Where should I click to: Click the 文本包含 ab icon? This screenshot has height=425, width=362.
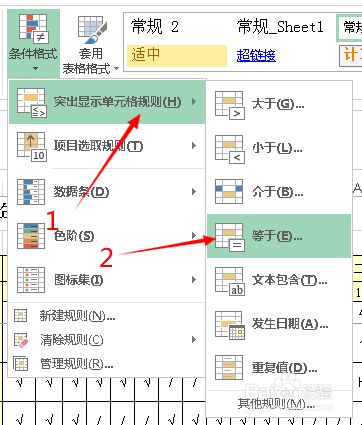230,281
